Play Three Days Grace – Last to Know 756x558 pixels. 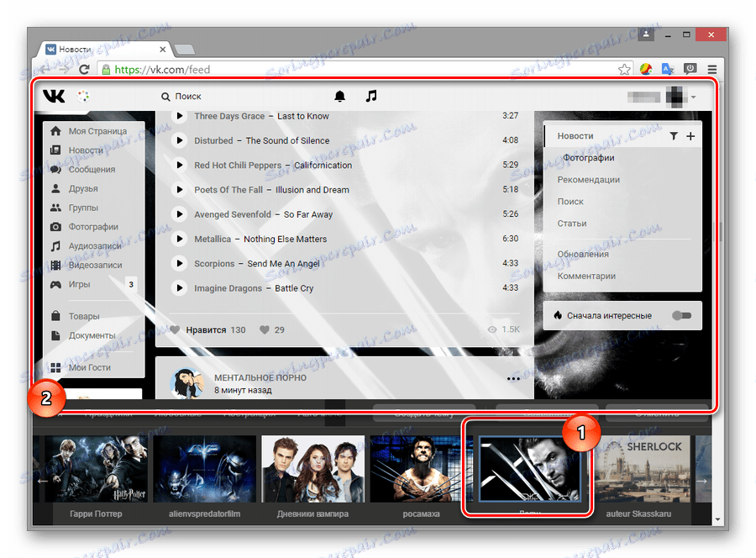(180, 116)
